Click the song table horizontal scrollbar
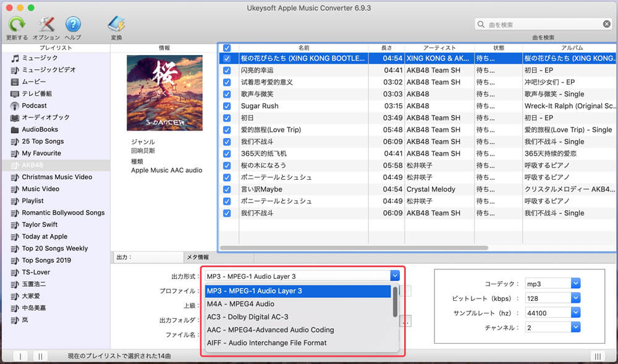Viewport: 618px width, 364px height. [354, 248]
